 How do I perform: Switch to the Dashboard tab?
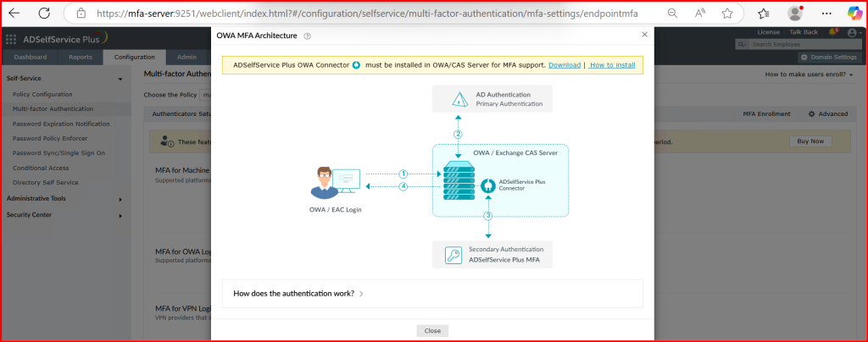pyautogui.click(x=31, y=57)
